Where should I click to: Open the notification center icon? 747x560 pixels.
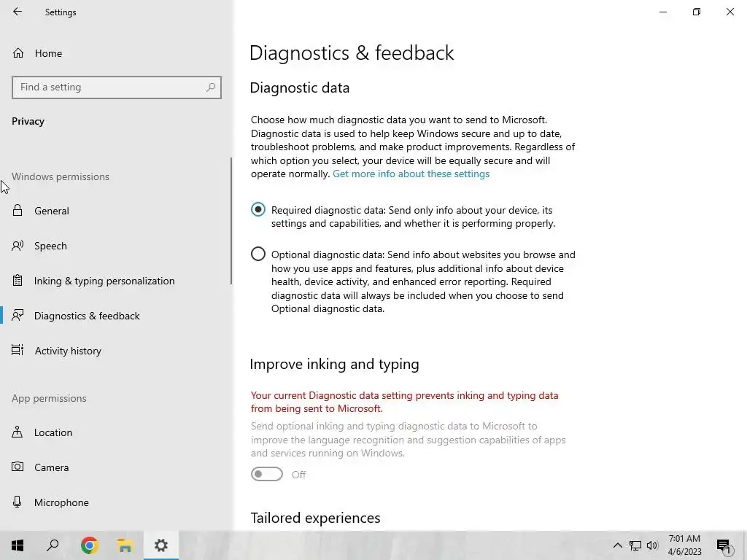pos(724,546)
